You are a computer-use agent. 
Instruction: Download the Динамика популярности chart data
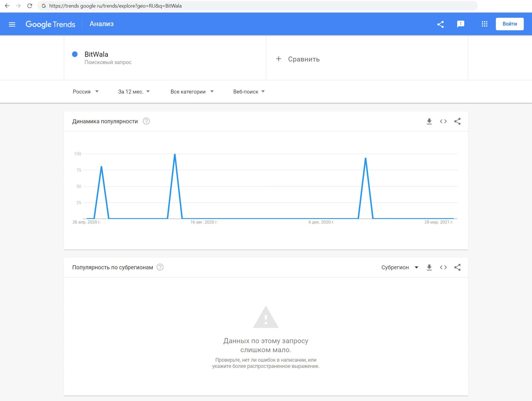429,121
